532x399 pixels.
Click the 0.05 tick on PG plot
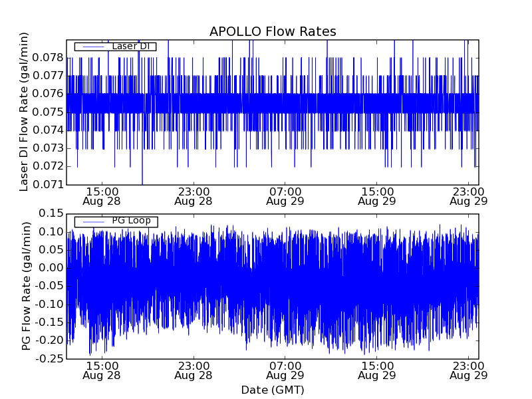51,250
